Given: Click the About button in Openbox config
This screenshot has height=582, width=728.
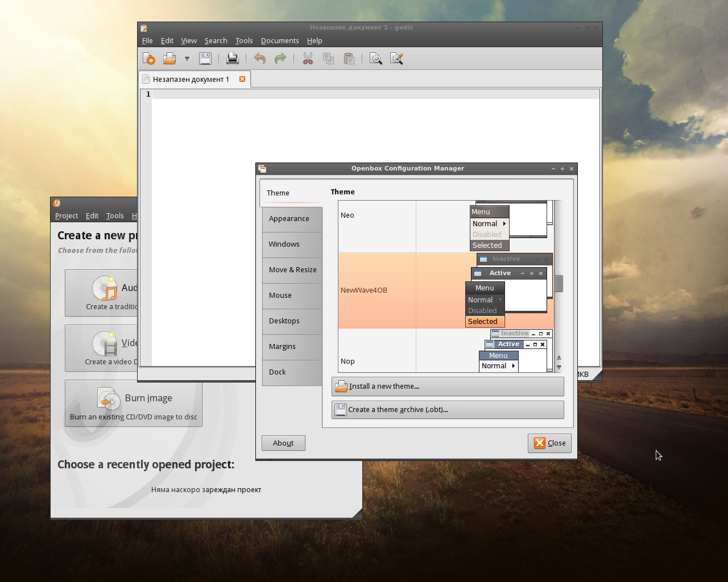Looking at the screenshot, I should click(x=283, y=443).
